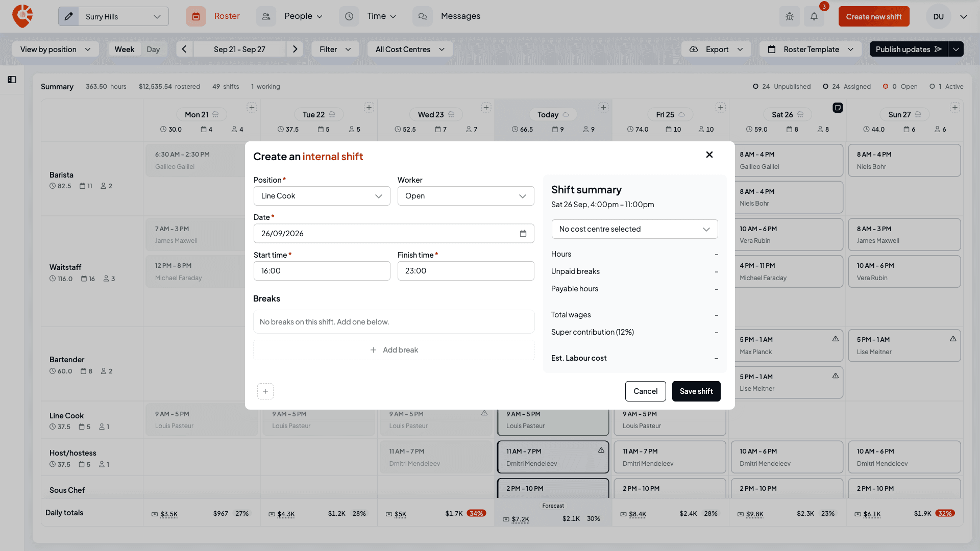Open the bug report icon in header
The height and width of the screenshot is (551, 980).
[x=790, y=16]
